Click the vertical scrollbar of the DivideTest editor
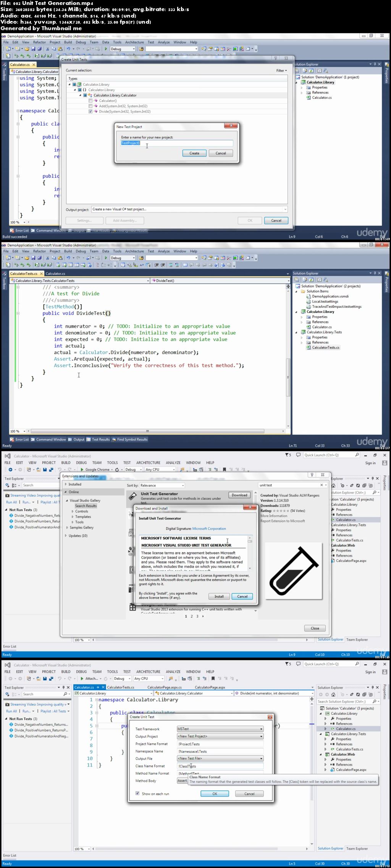 pyautogui.click(x=288, y=357)
